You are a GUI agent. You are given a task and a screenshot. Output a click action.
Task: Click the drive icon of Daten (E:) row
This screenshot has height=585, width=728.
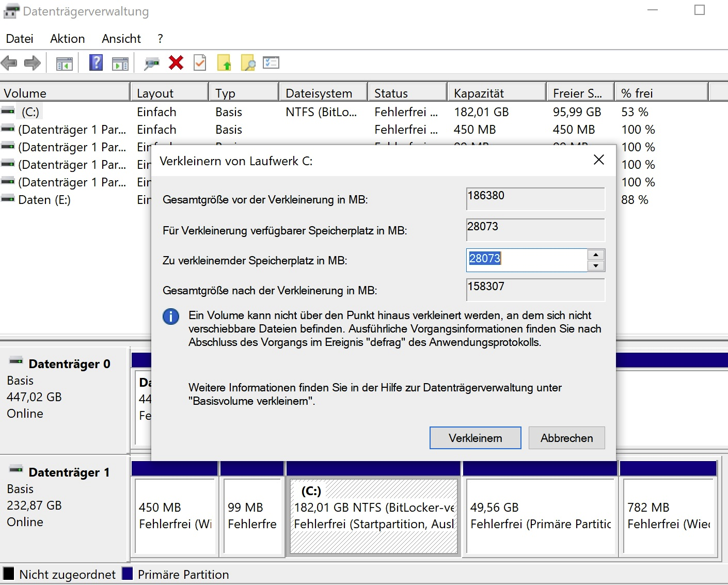(x=8, y=199)
